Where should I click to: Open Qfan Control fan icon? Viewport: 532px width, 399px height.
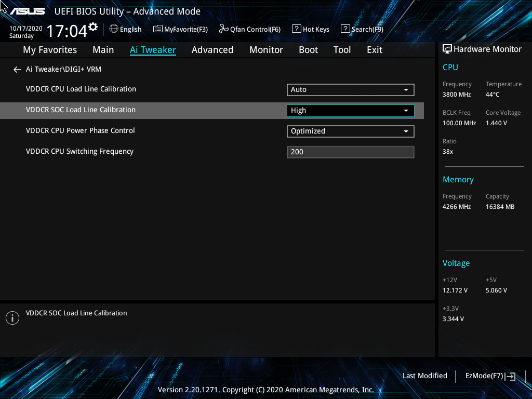[223, 29]
